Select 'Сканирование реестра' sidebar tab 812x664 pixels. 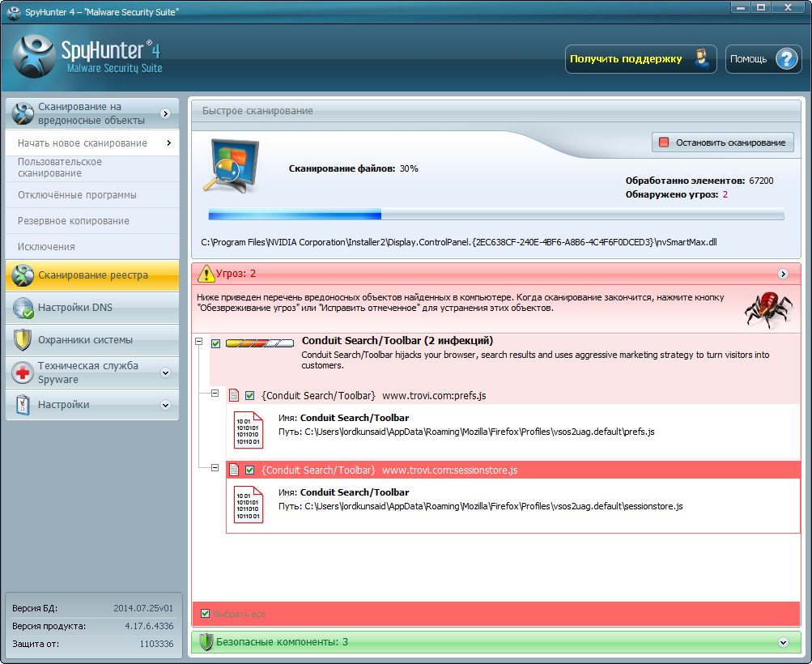click(92, 275)
